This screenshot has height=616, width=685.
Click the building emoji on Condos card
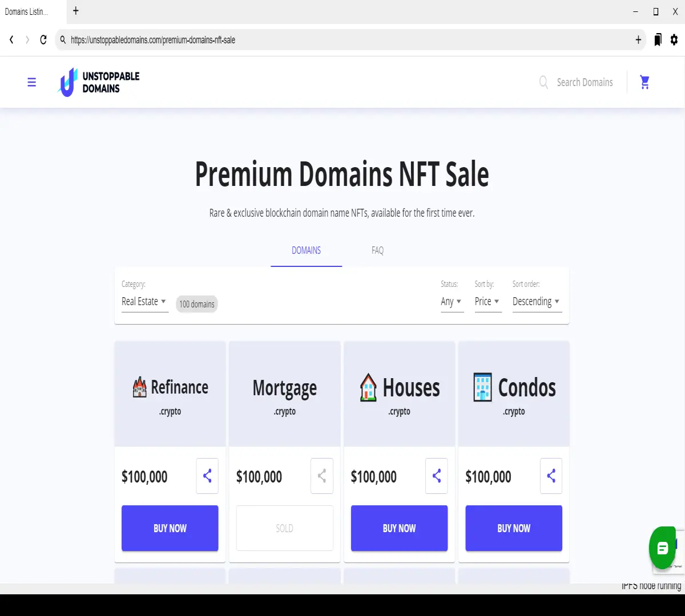[x=483, y=387]
